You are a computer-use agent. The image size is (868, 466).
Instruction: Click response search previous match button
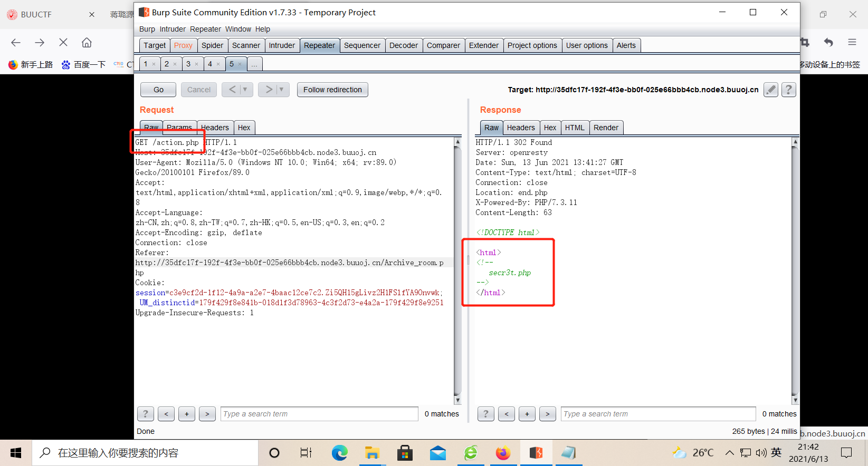[x=507, y=414]
